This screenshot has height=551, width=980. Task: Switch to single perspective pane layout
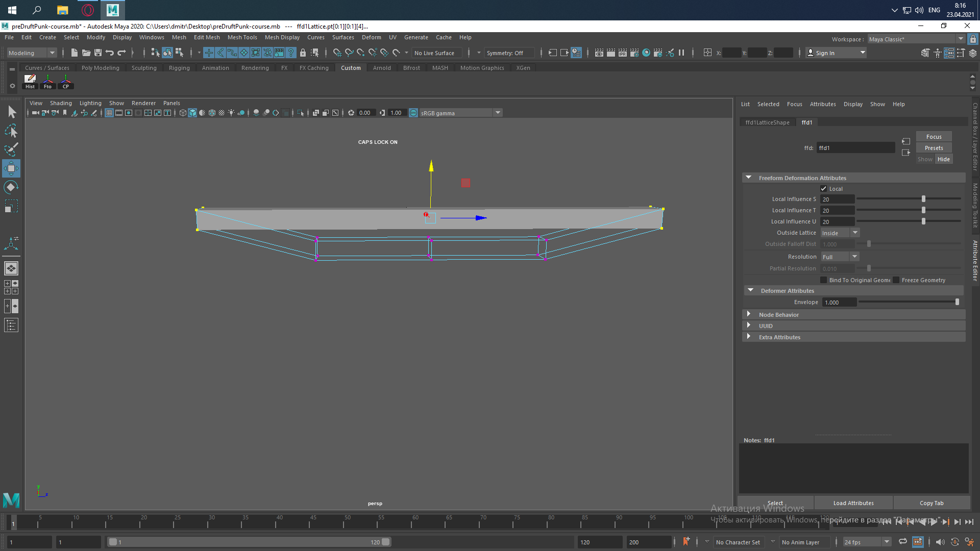(x=11, y=268)
